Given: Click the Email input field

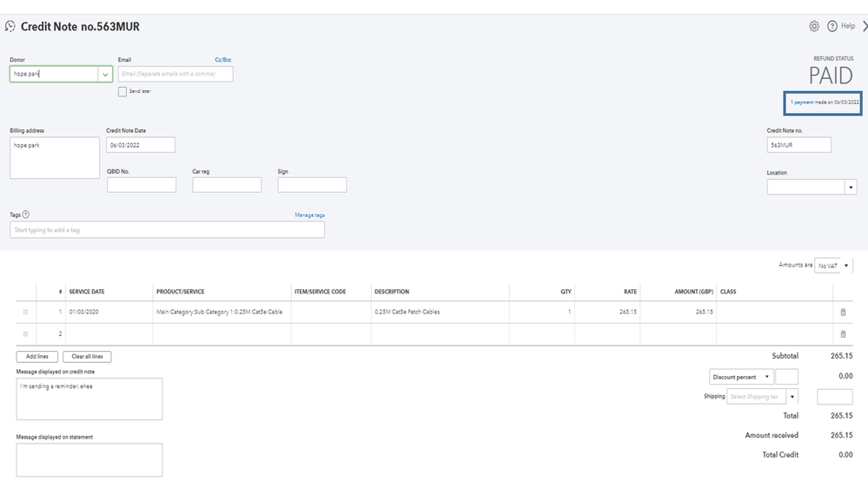Looking at the screenshot, I should (176, 75).
